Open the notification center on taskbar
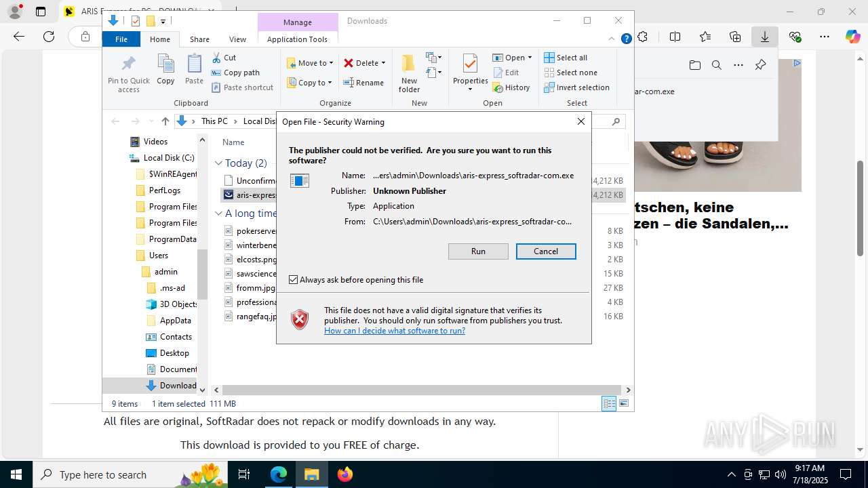Screen dimensions: 868x488 846,474
